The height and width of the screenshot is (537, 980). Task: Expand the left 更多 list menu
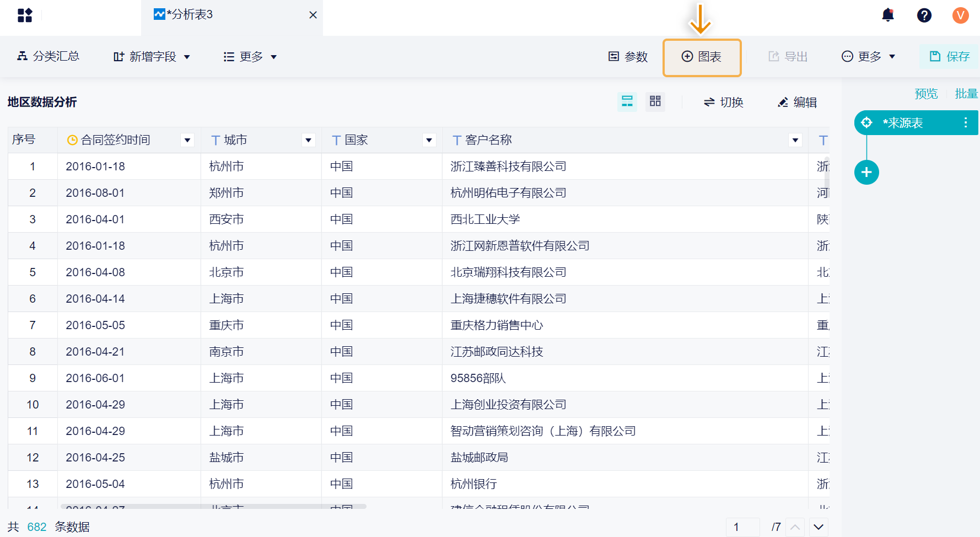[x=250, y=57]
